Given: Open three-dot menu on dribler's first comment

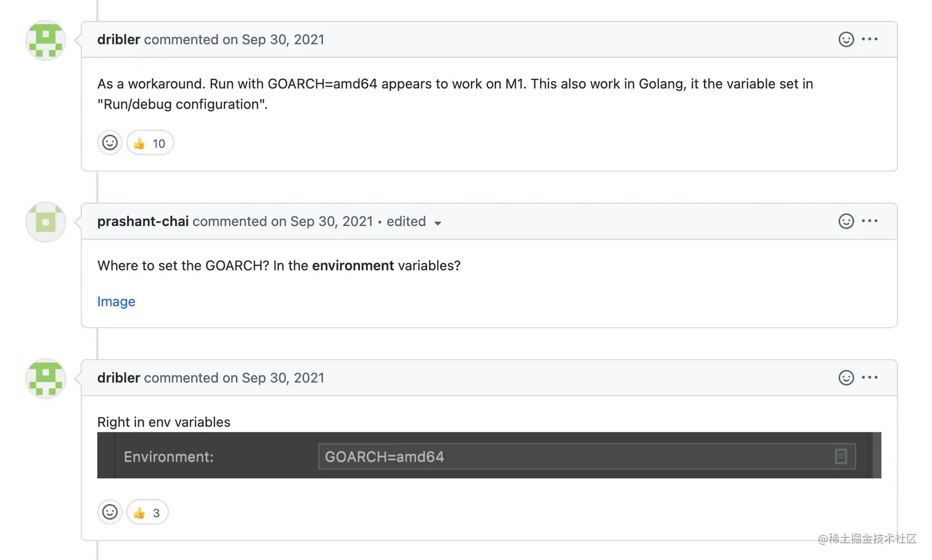Looking at the screenshot, I should pyautogui.click(x=870, y=39).
